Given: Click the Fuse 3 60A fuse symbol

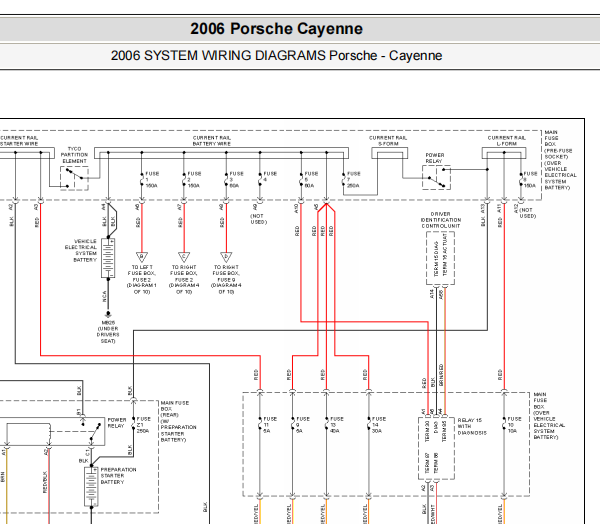Looking at the screenshot, I should [226, 180].
